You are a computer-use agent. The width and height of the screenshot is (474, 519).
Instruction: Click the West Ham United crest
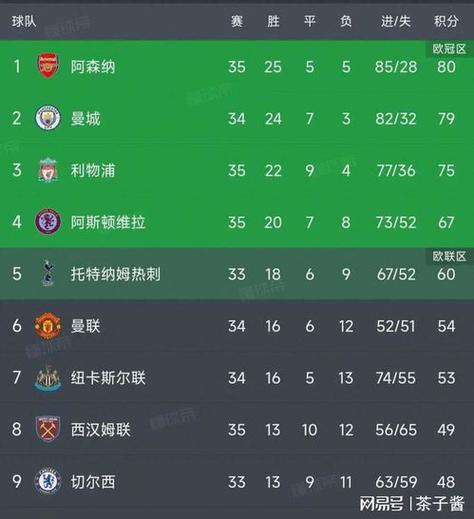tap(48, 429)
